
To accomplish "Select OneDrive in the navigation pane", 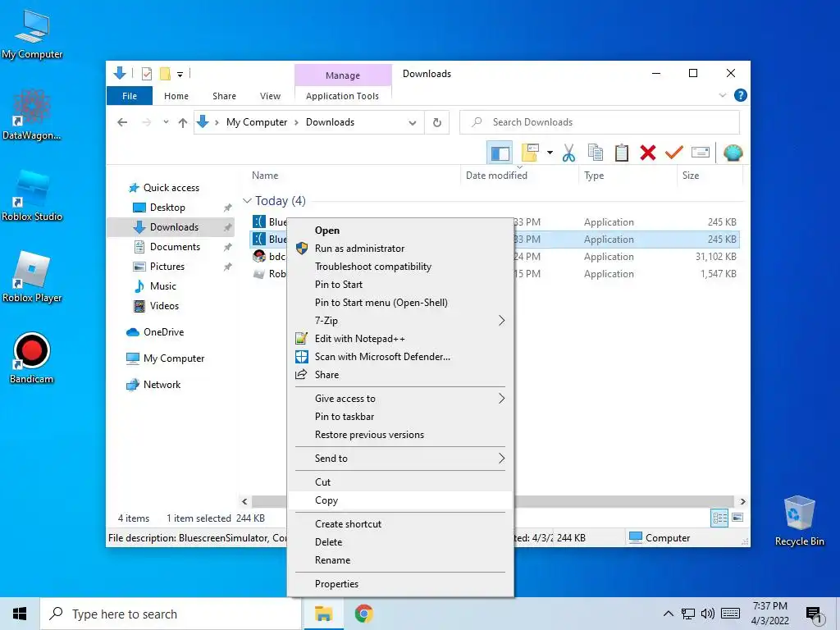I will point(163,332).
